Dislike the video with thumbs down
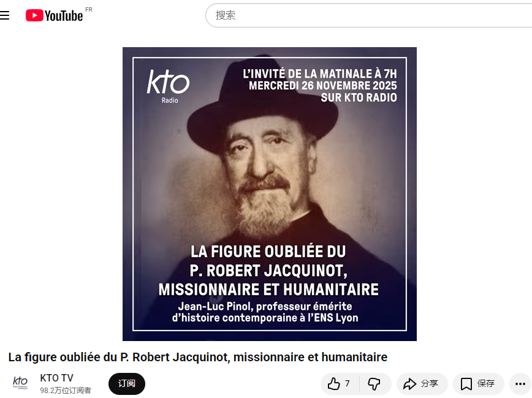Screen dimensions: 532x398 [374, 384]
